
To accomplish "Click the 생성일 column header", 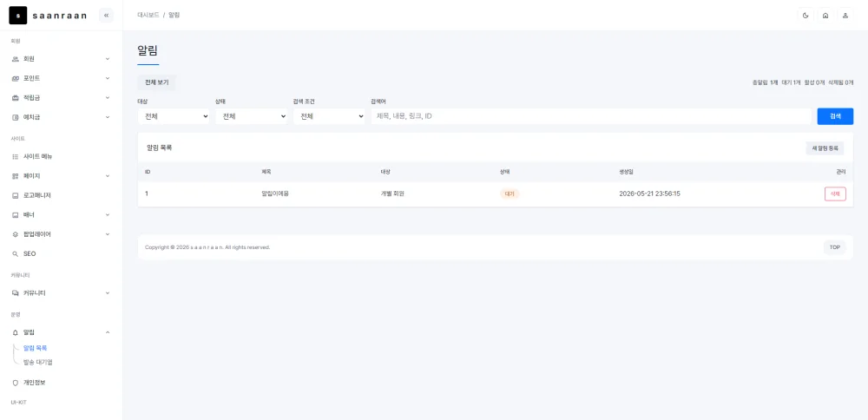I will 627,172.
